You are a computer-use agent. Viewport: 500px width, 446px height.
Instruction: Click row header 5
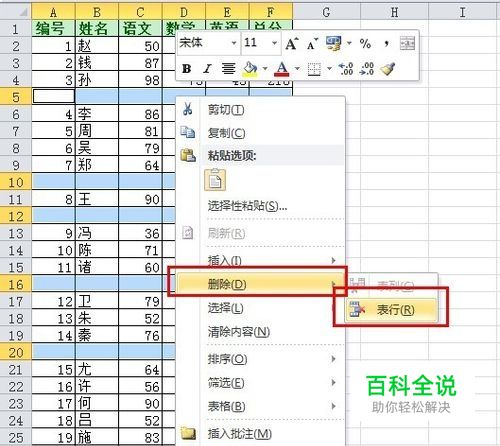pyautogui.click(x=16, y=97)
